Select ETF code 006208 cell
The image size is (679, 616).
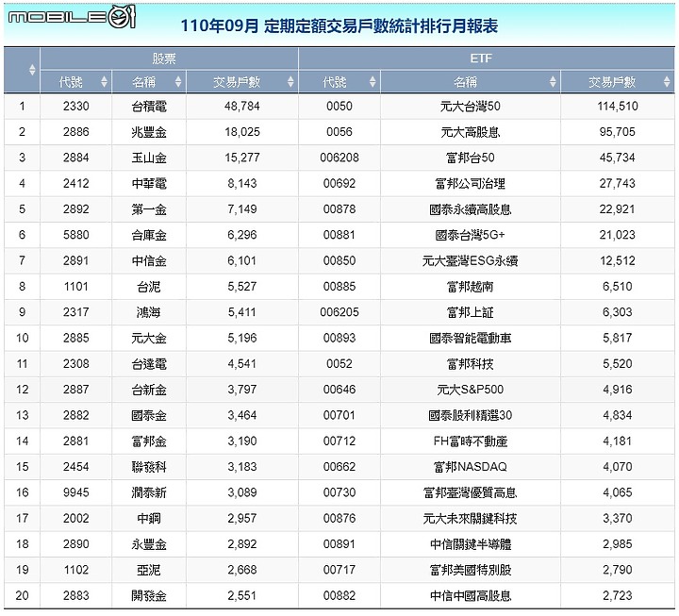(x=339, y=158)
